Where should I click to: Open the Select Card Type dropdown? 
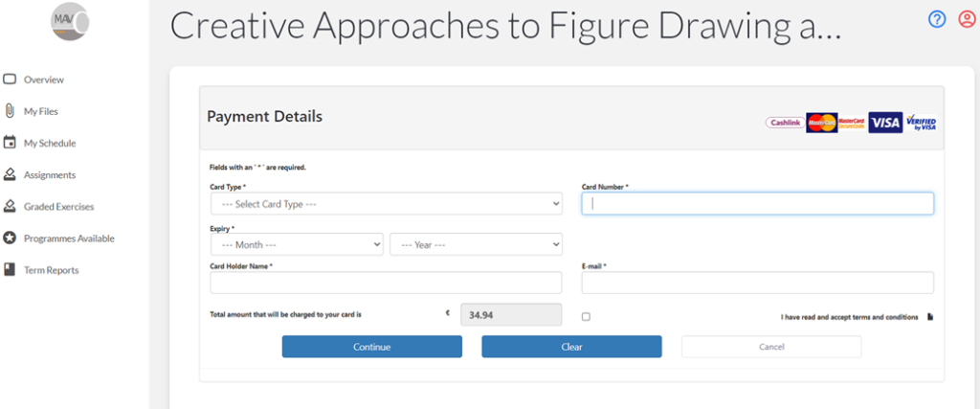click(x=386, y=204)
